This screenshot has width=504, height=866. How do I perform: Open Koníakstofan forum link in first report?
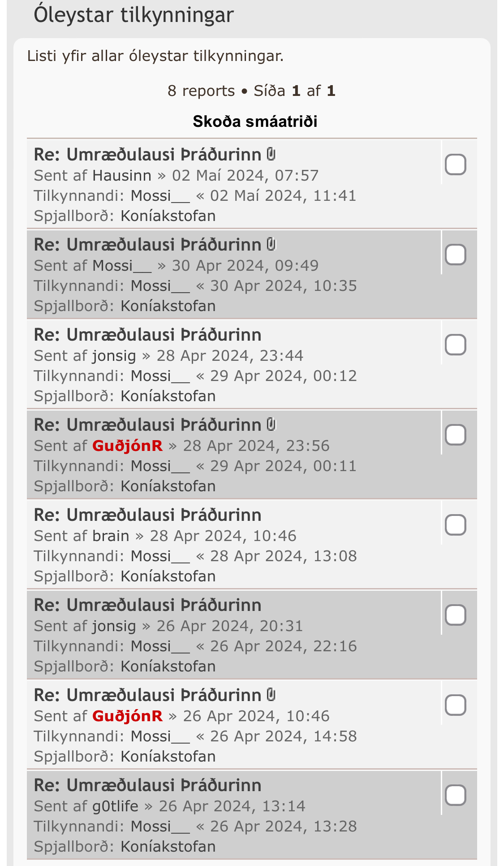pos(168,216)
